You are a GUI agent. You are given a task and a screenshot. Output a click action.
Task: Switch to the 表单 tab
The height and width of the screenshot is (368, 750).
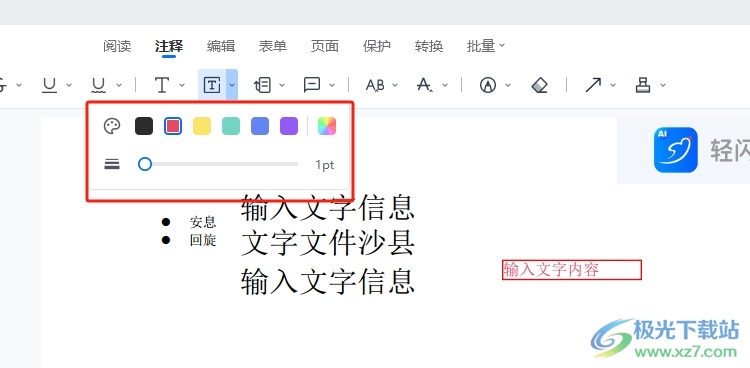273,46
